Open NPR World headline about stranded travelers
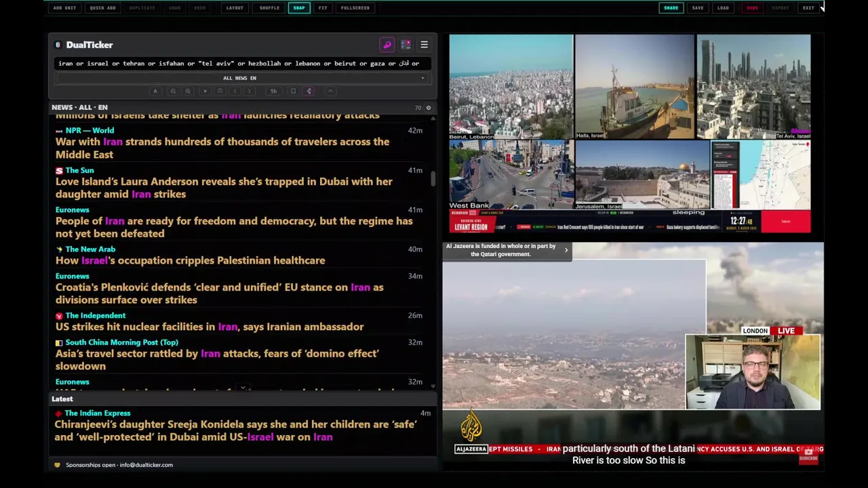The width and height of the screenshot is (868, 488). pos(222,148)
